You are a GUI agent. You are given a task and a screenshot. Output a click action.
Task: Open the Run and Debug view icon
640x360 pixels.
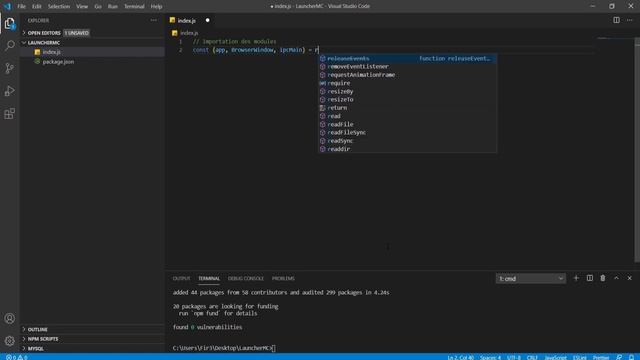click(9, 91)
